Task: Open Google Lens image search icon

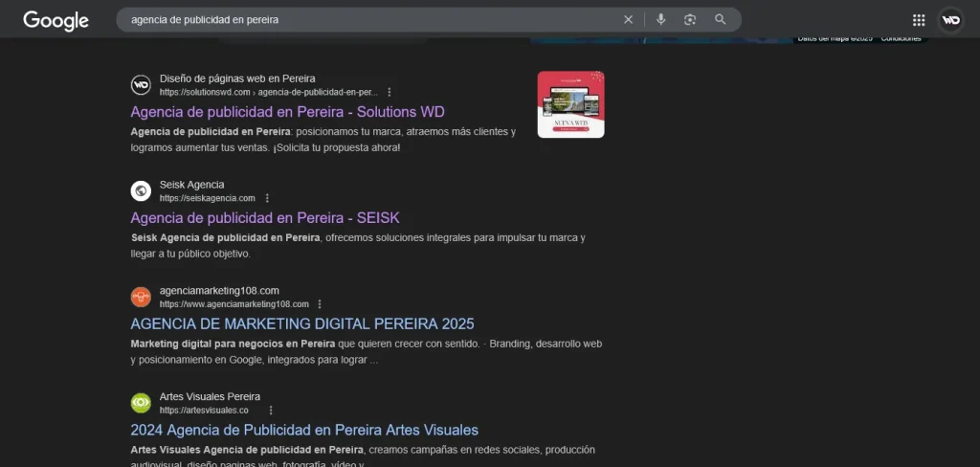Action: [690, 20]
